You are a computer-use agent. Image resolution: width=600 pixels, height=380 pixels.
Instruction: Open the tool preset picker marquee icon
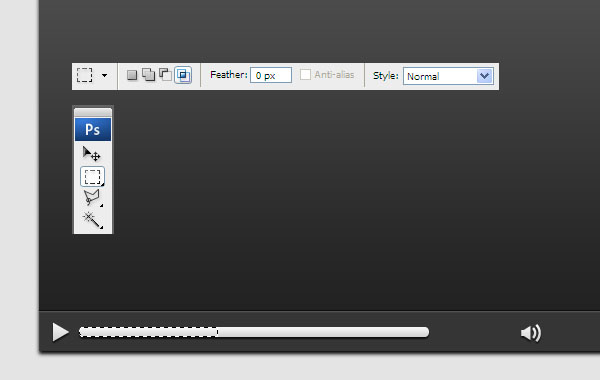(x=85, y=75)
